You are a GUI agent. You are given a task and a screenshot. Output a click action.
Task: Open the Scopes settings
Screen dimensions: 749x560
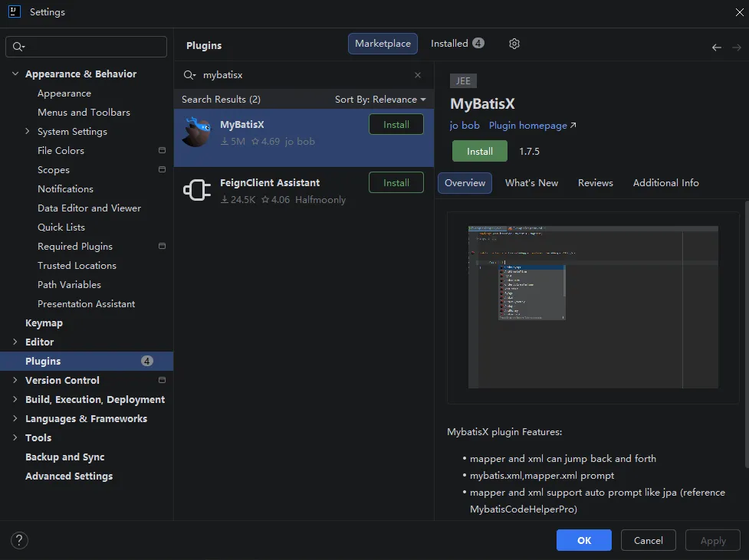(54, 169)
